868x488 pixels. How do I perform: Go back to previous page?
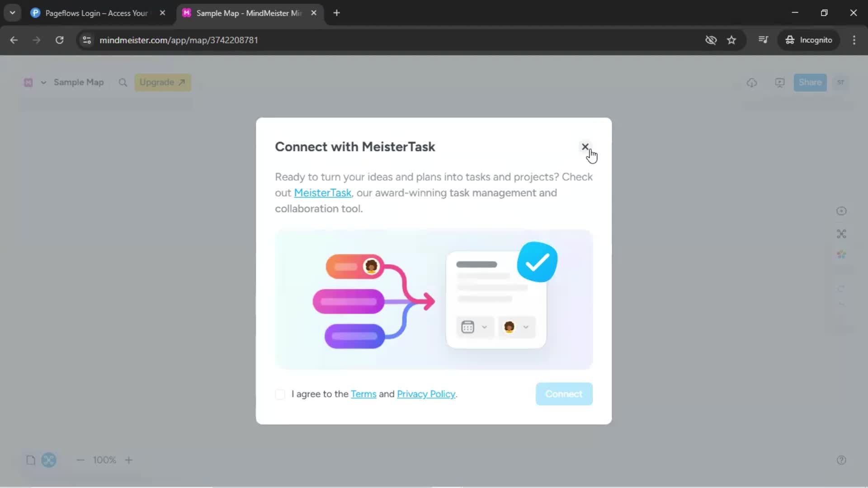(x=14, y=40)
